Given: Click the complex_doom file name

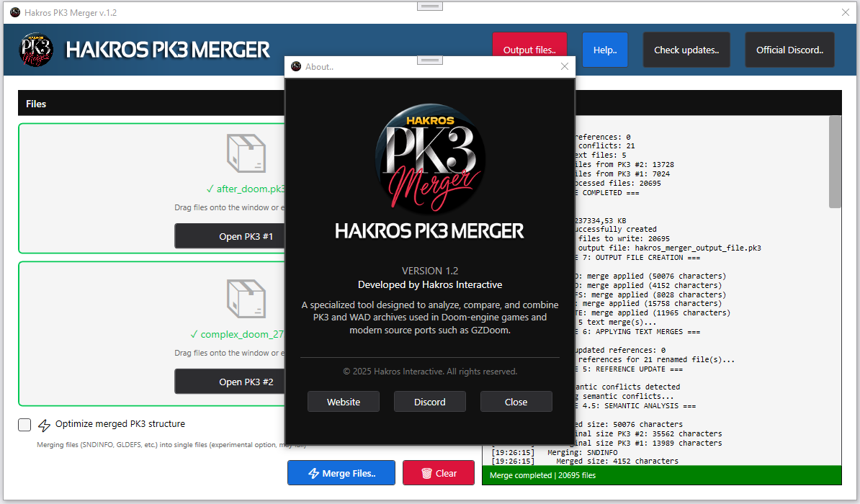Looking at the screenshot, I should [238, 334].
